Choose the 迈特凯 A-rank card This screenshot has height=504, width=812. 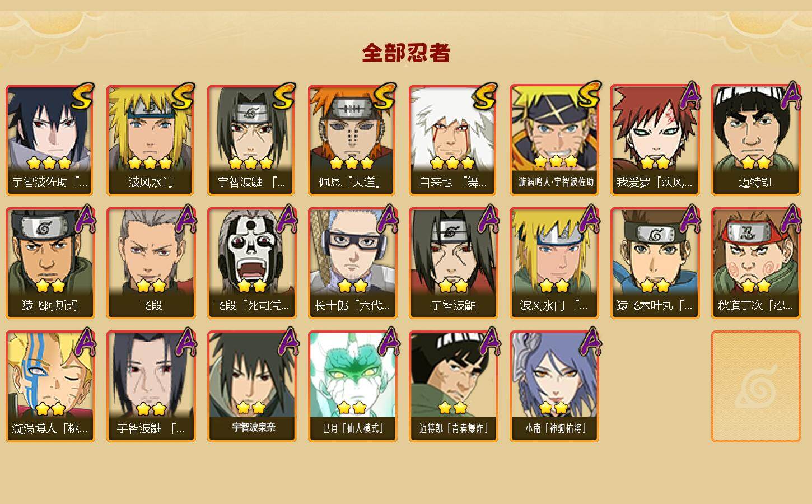coord(755,140)
